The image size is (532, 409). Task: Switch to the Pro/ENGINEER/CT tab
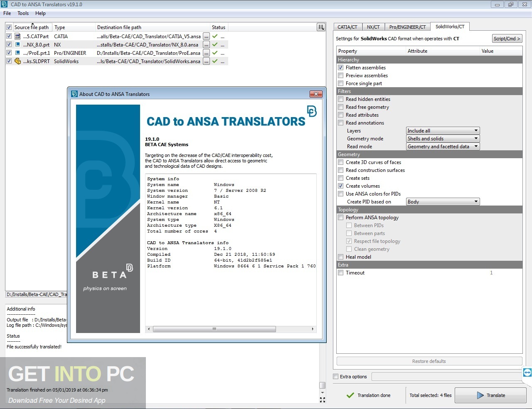click(x=407, y=27)
